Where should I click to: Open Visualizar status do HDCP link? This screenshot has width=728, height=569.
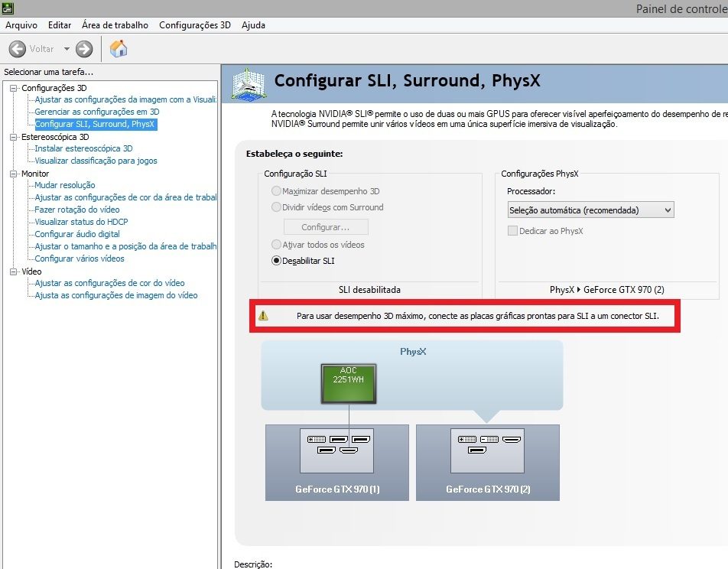(x=81, y=222)
